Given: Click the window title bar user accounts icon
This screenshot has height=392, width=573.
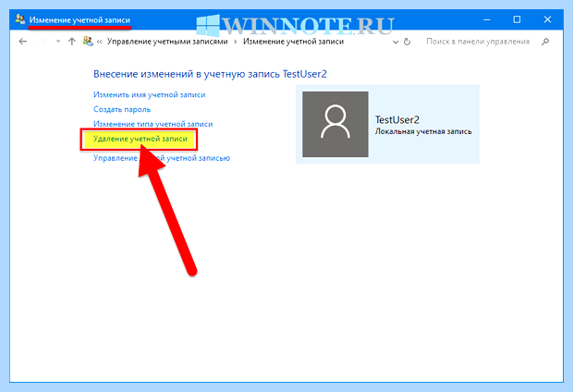Looking at the screenshot, I should click(20, 19).
